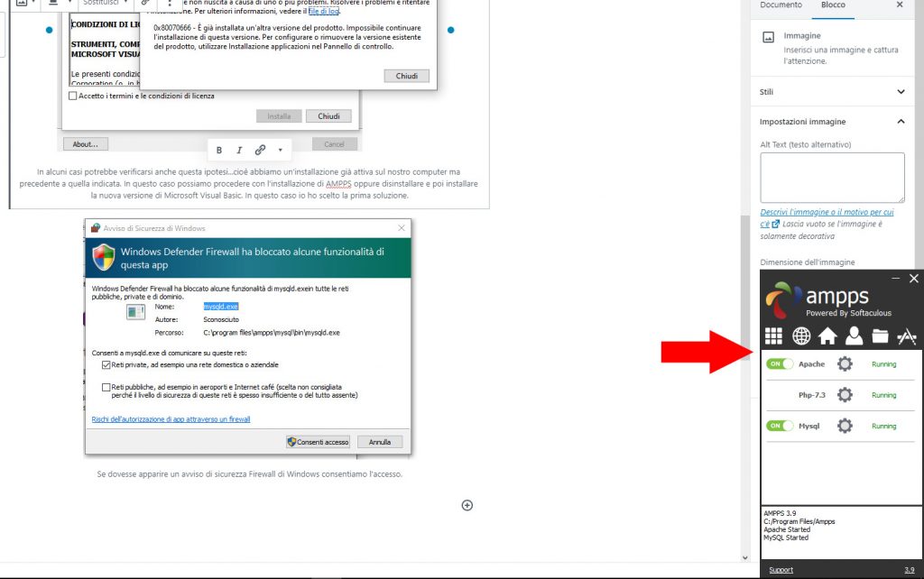Screen dimensions: 924x579
Task: Open the AMPPS admin user icon
Action: tap(854, 336)
